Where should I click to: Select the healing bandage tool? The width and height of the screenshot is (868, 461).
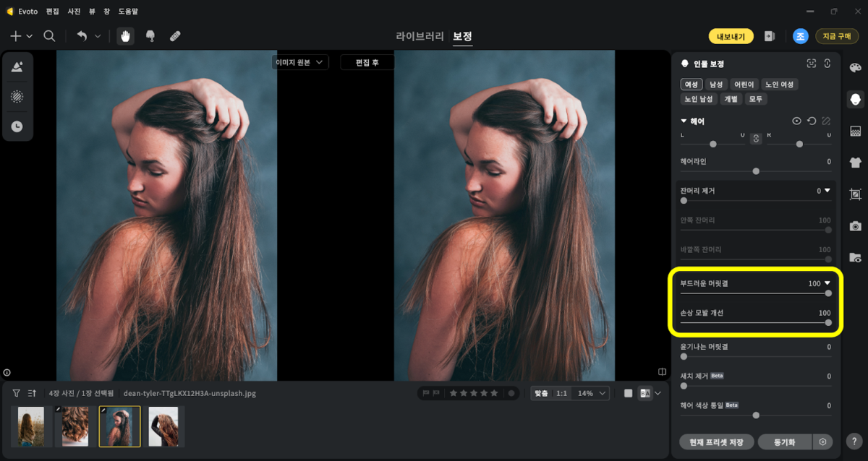pos(175,36)
